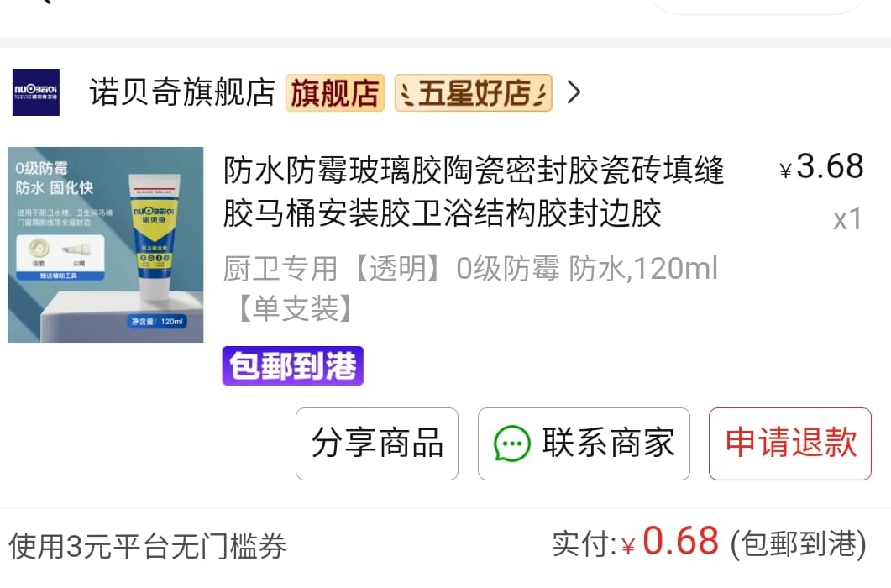891x588 pixels.
Task: Click the 五星好店 five-star badge
Action: (474, 92)
